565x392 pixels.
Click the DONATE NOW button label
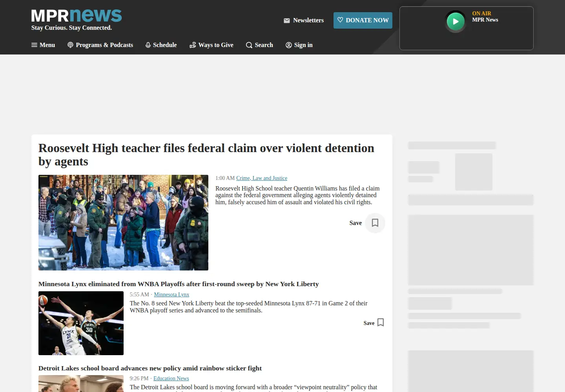[367, 20]
